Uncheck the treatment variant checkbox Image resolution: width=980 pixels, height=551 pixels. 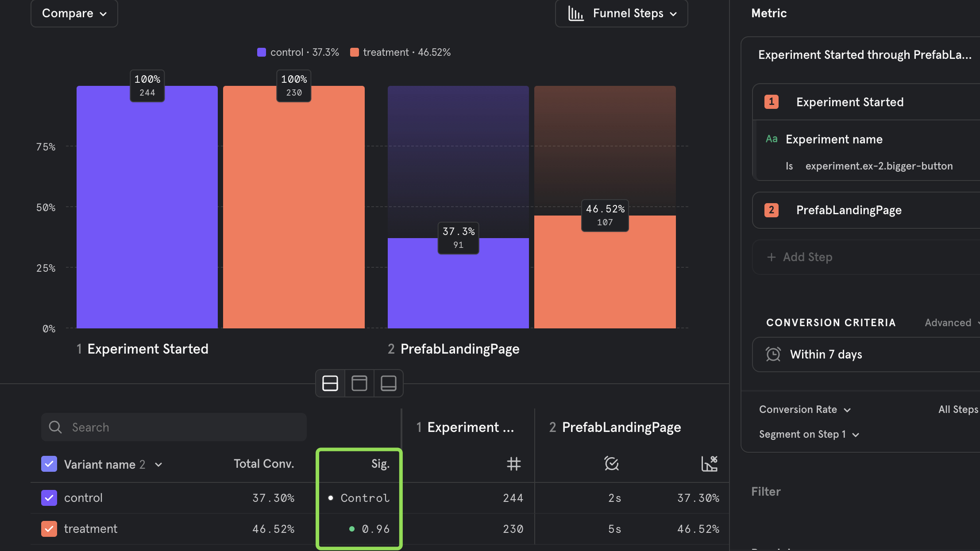point(49,529)
